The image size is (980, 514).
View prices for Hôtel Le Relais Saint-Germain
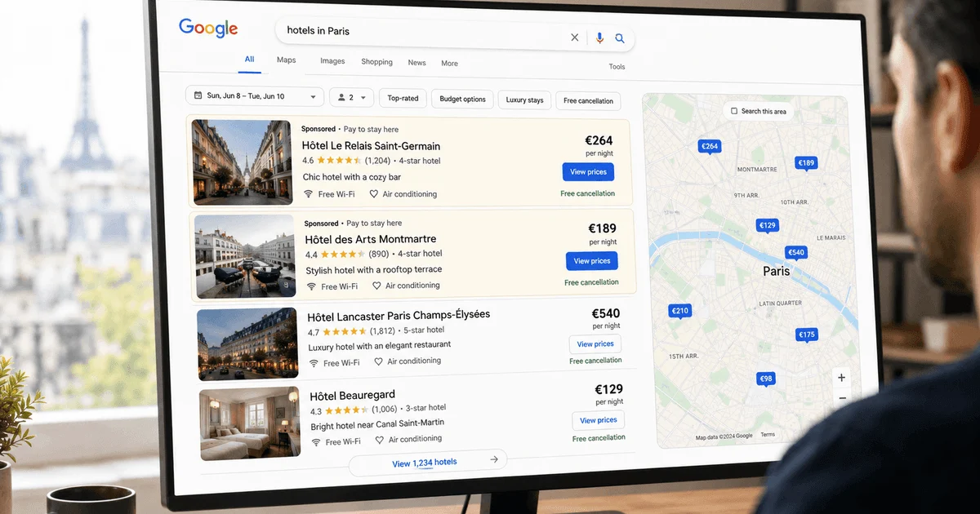588,172
